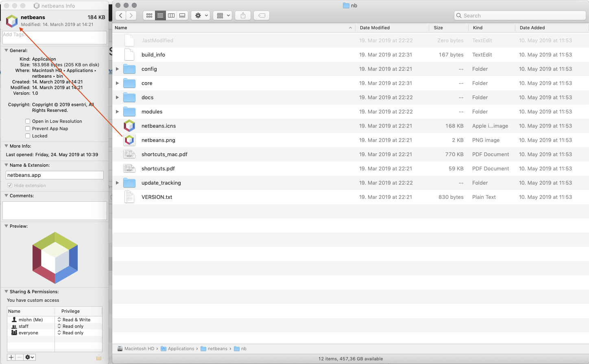Switch to column view in the toolbar
This screenshot has height=364, width=589.
click(171, 15)
